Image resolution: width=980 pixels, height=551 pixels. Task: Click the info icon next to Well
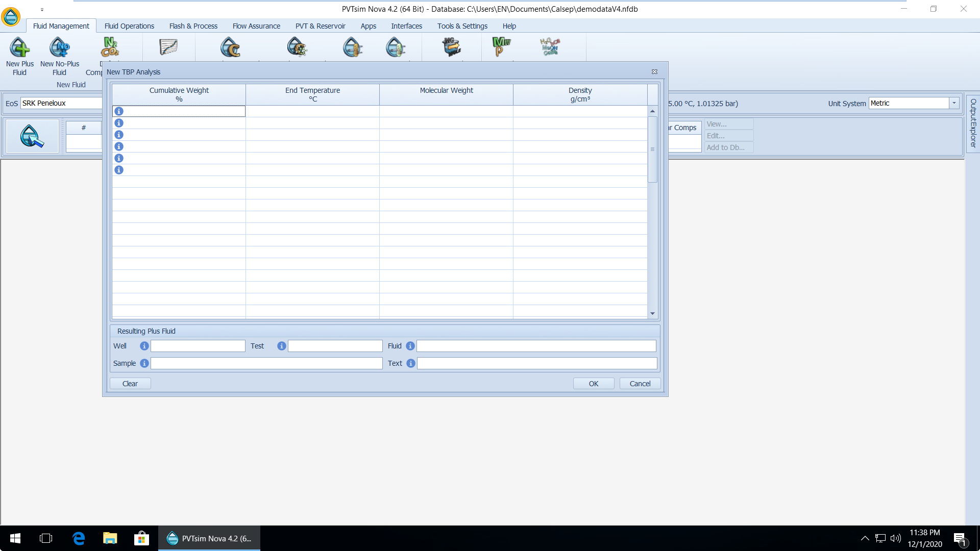tap(144, 346)
